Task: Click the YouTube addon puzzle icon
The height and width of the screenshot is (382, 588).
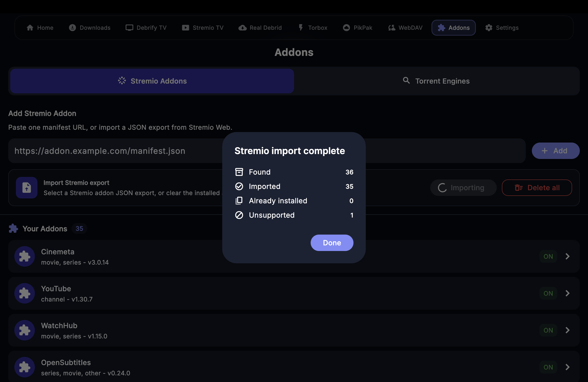Action: [x=25, y=293]
